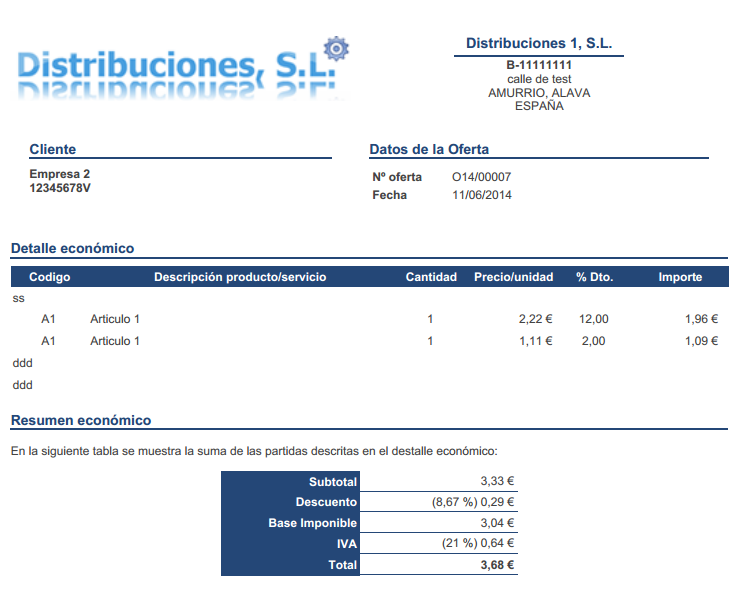Click the total value 3,68 €
The width and height of the screenshot is (745, 607).
(497, 565)
